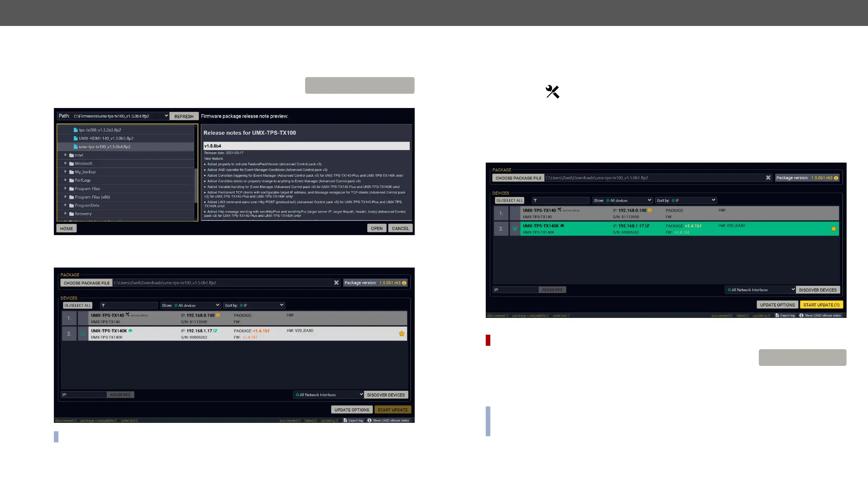
Task: Click the OPEN button in file browser
Action: coord(377,228)
